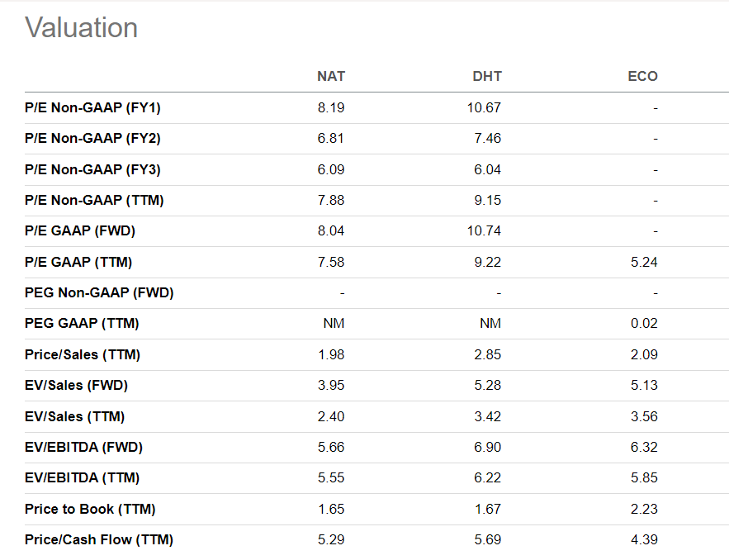Click the ECO ticker column header

(642, 77)
